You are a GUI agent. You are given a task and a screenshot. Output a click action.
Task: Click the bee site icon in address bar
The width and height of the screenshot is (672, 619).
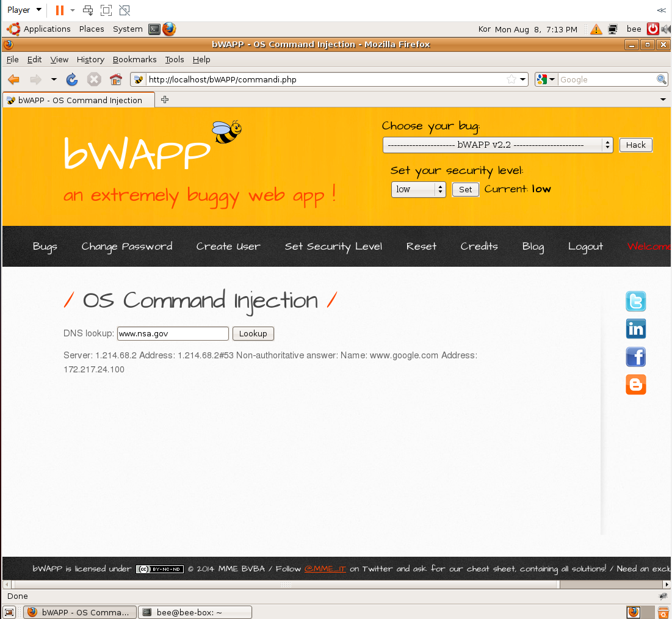139,79
